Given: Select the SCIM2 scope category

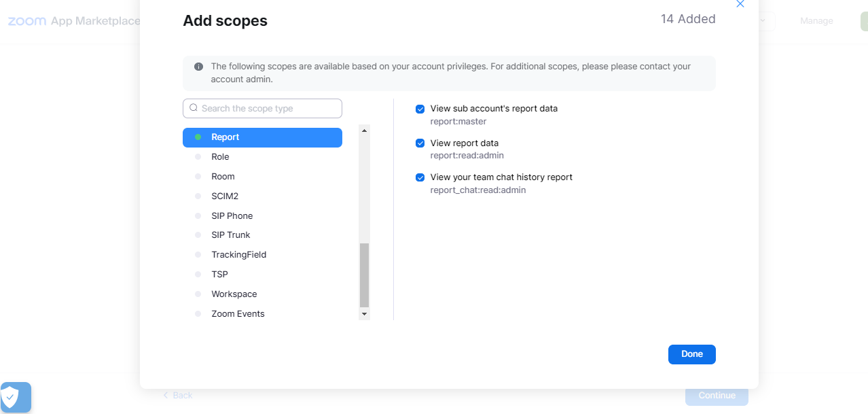Looking at the screenshot, I should coord(225,196).
